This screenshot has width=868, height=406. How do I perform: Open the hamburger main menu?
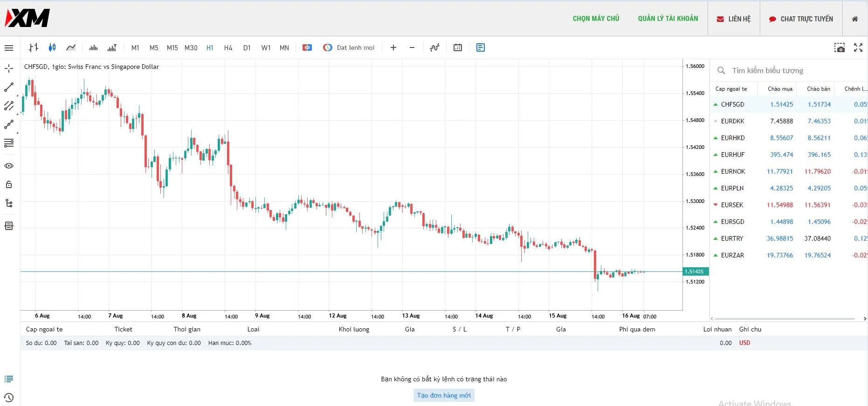tap(9, 47)
